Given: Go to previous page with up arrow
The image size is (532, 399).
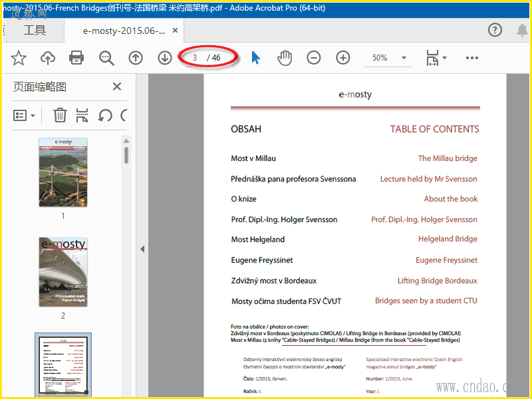Looking at the screenshot, I should pyautogui.click(x=136, y=58).
